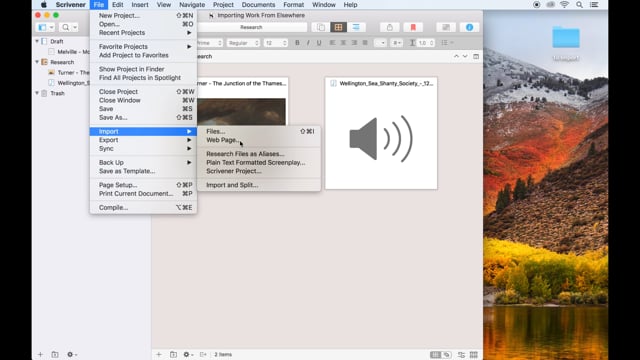Viewport: 640px width, 360px height.
Task: Align text left
Action: [x=333, y=43]
